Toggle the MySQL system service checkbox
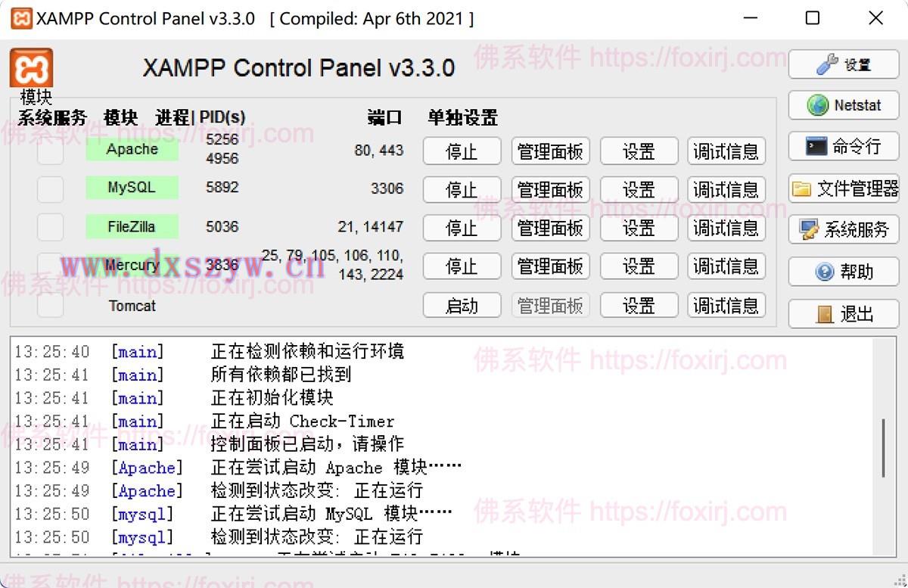 click(x=51, y=189)
